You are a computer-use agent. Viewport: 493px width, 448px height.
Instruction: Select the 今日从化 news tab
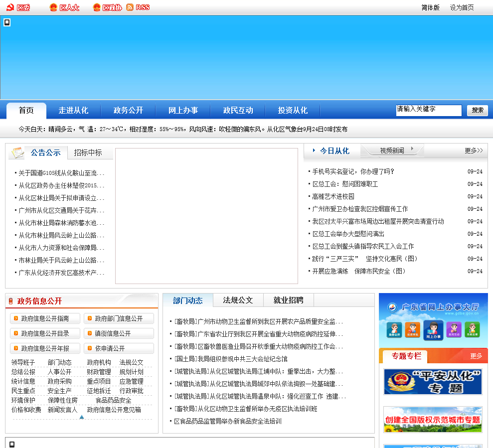pos(334,150)
